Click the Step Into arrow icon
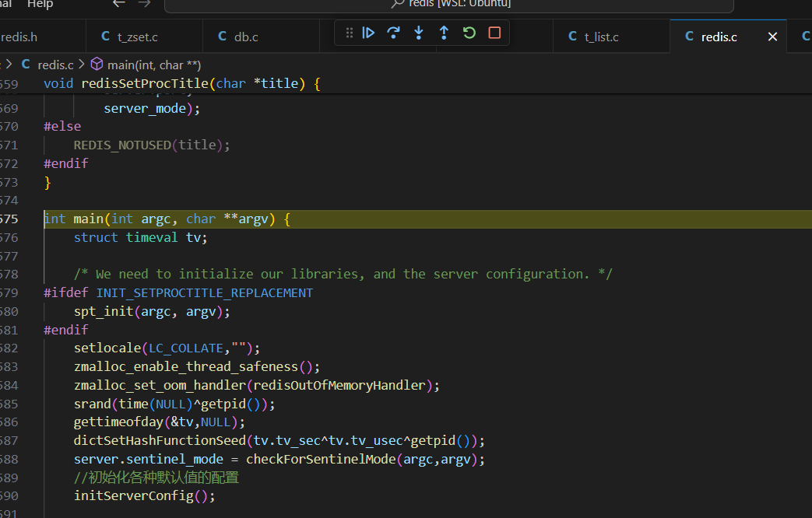The height and width of the screenshot is (518, 812). pos(419,33)
